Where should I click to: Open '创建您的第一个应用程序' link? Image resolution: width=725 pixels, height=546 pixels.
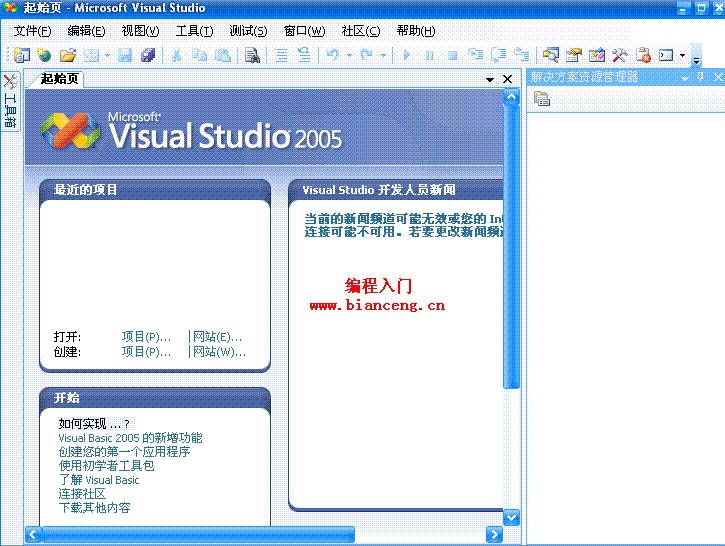pyautogui.click(x=124, y=452)
